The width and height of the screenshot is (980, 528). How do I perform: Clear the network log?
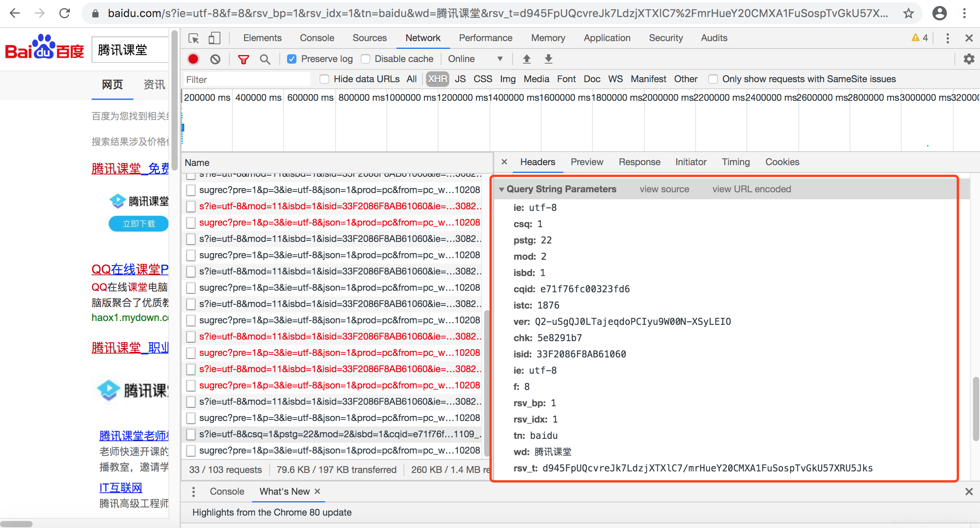pyautogui.click(x=215, y=59)
